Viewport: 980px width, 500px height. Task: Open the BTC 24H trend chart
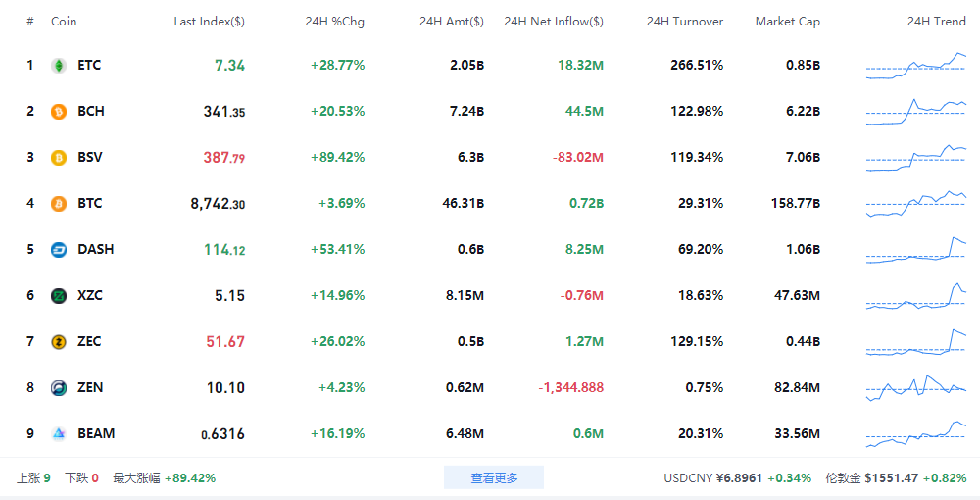(915, 204)
